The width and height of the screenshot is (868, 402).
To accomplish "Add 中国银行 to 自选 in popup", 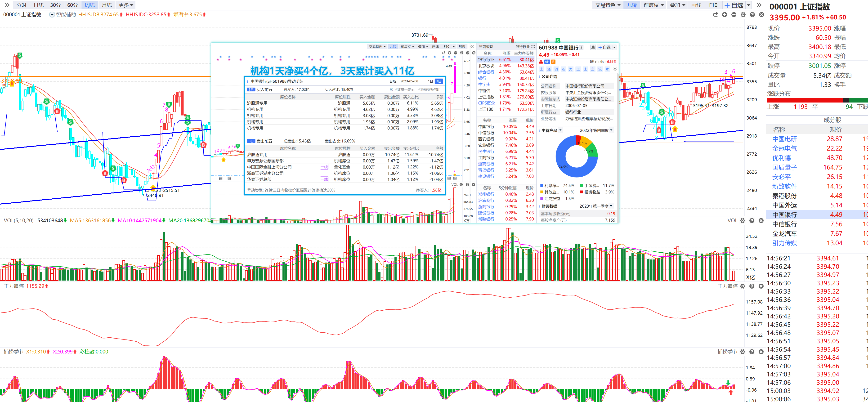I will click(x=604, y=48).
